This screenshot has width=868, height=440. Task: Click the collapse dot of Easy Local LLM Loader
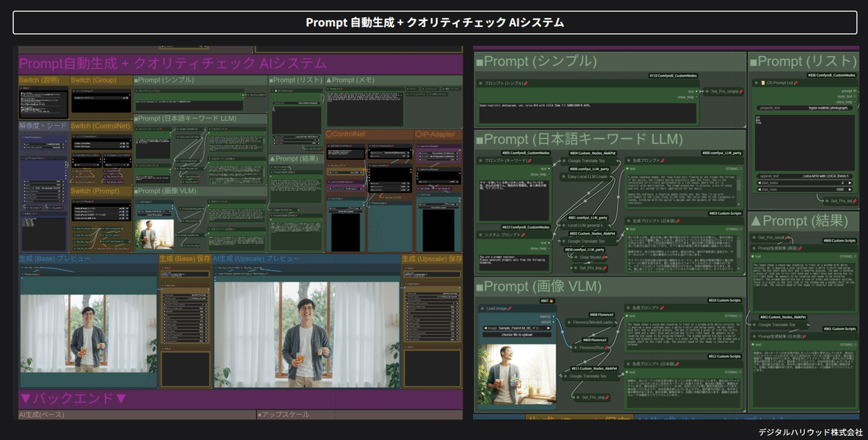point(565,176)
